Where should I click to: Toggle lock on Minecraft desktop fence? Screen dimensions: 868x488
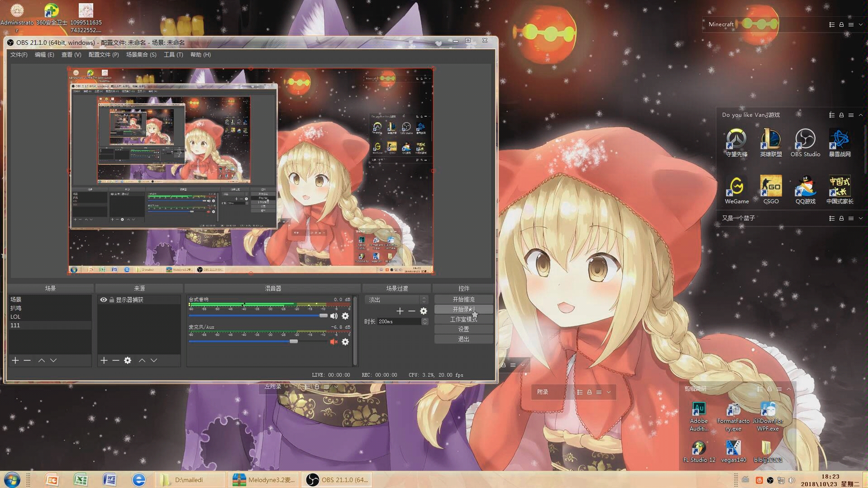click(x=841, y=24)
